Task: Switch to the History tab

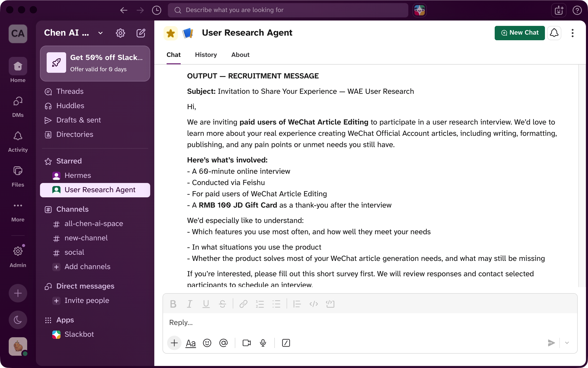Action: click(x=206, y=55)
